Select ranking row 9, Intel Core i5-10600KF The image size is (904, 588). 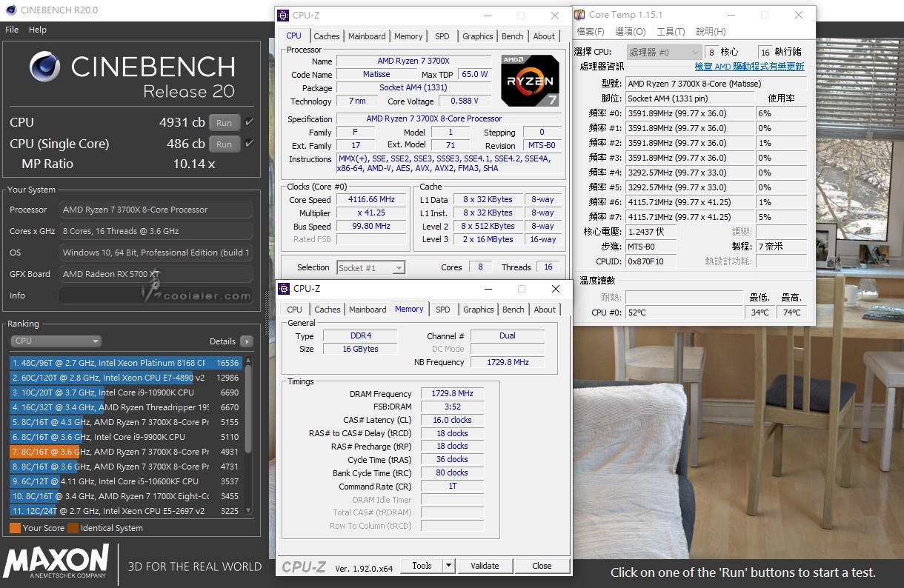point(125,481)
